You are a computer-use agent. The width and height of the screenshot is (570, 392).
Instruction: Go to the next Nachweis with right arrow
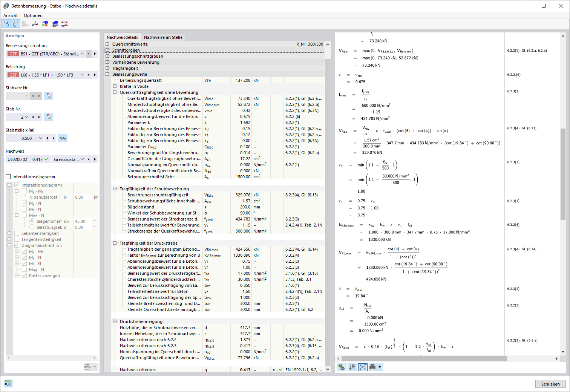click(x=95, y=159)
